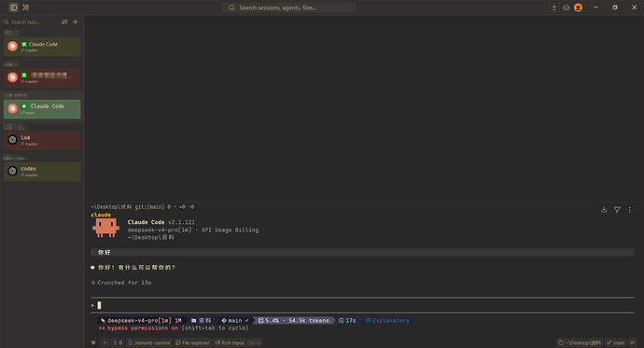Click the ± 0 changes button
This screenshot has width=644, height=348.
(x=118, y=342)
